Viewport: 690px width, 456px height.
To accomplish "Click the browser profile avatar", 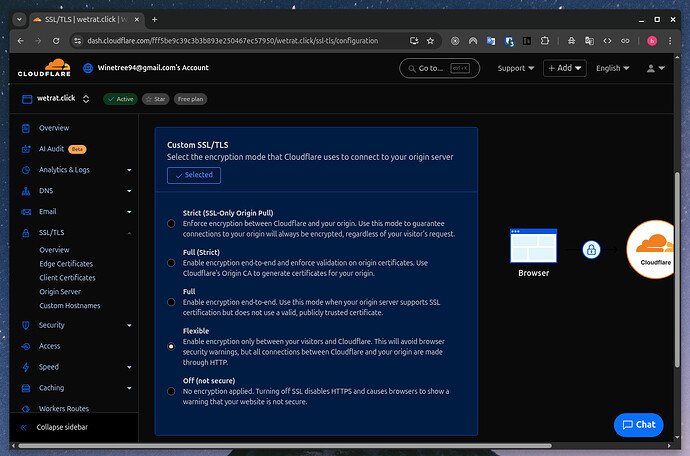I will click(x=652, y=41).
